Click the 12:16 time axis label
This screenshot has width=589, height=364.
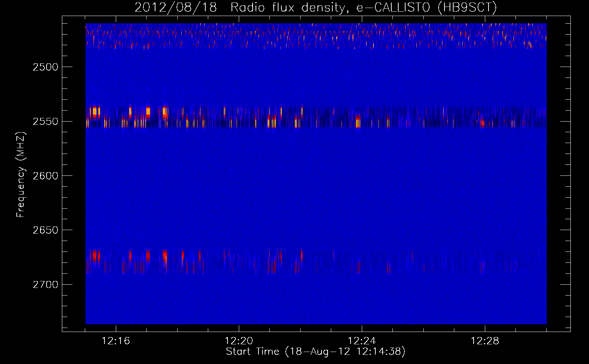tap(116, 341)
